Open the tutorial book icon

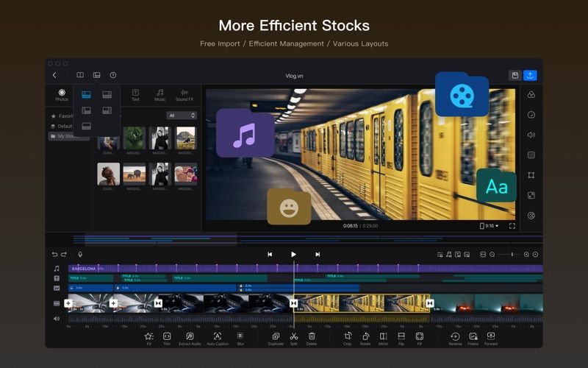point(80,75)
